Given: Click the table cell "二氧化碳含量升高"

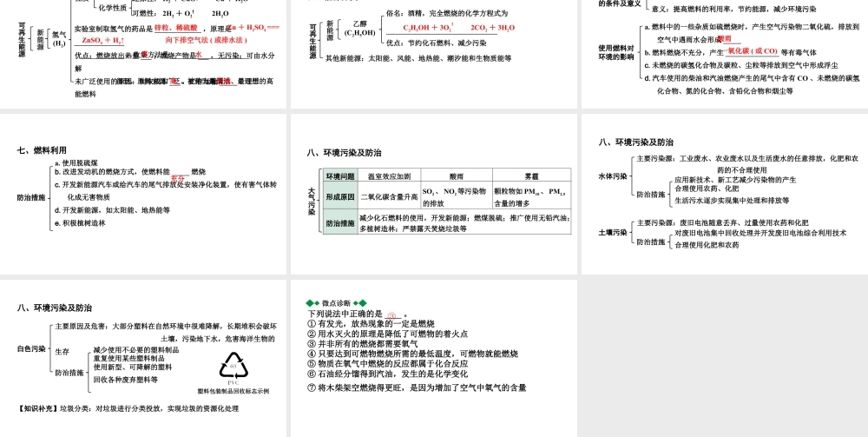Looking at the screenshot, I should pyautogui.click(x=389, y=196).
